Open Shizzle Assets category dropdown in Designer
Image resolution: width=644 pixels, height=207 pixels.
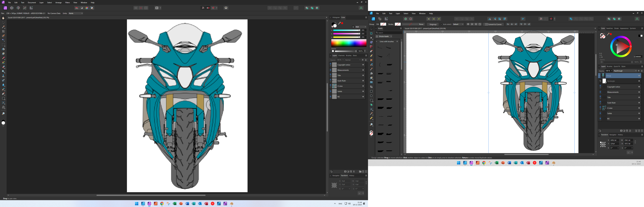pyautogui.click(x=384, y=36)
